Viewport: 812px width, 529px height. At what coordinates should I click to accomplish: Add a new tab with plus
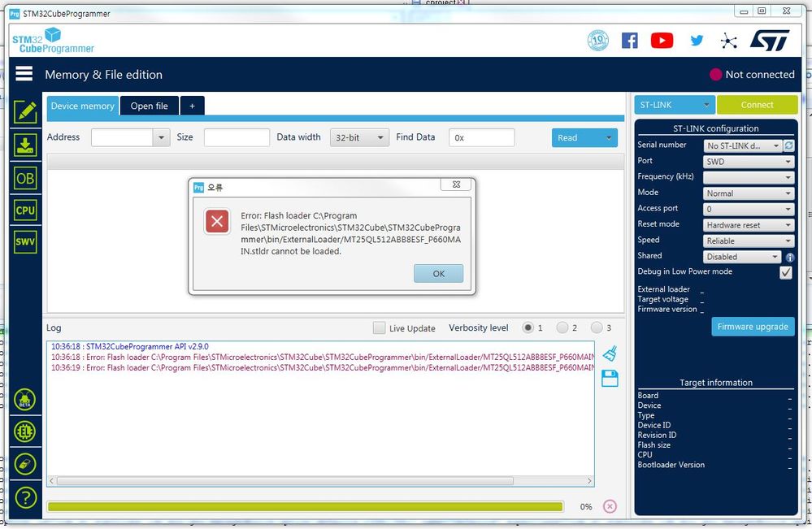(x=192, y=106)
